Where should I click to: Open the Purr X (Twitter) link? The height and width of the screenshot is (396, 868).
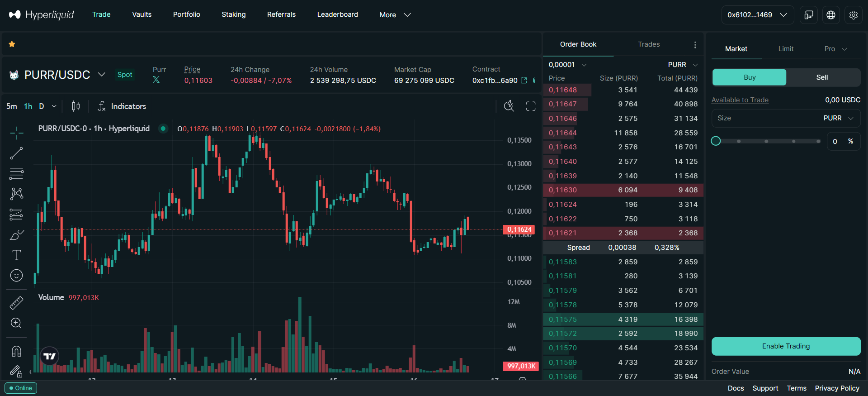(x=156, y=80)
